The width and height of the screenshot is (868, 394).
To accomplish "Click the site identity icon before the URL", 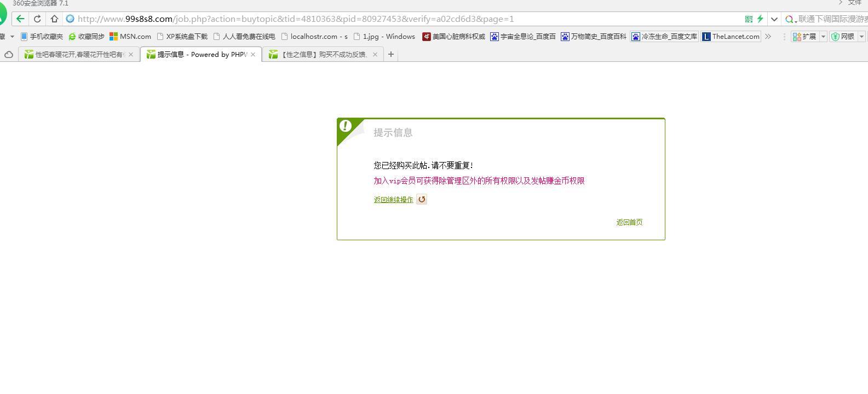I will (70, 19).
